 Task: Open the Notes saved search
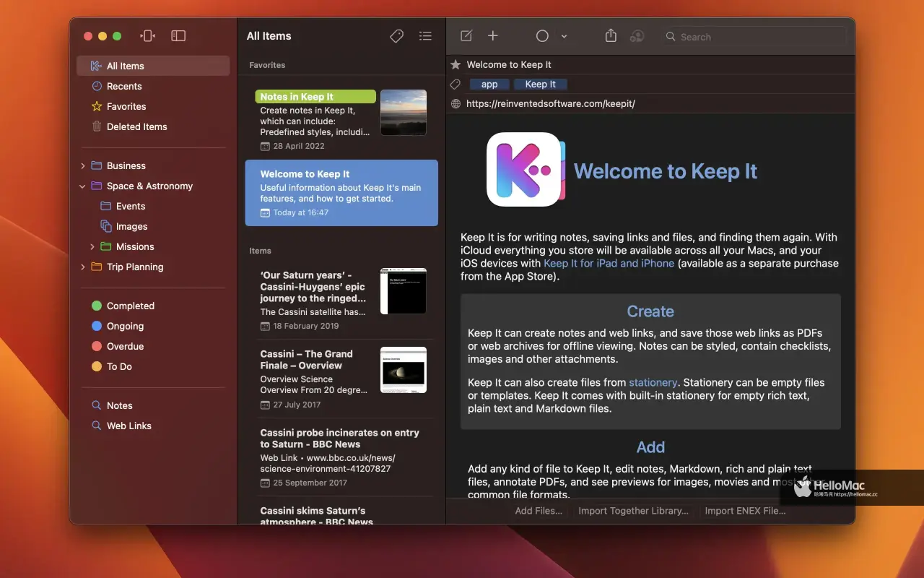[x=119, y=405]
